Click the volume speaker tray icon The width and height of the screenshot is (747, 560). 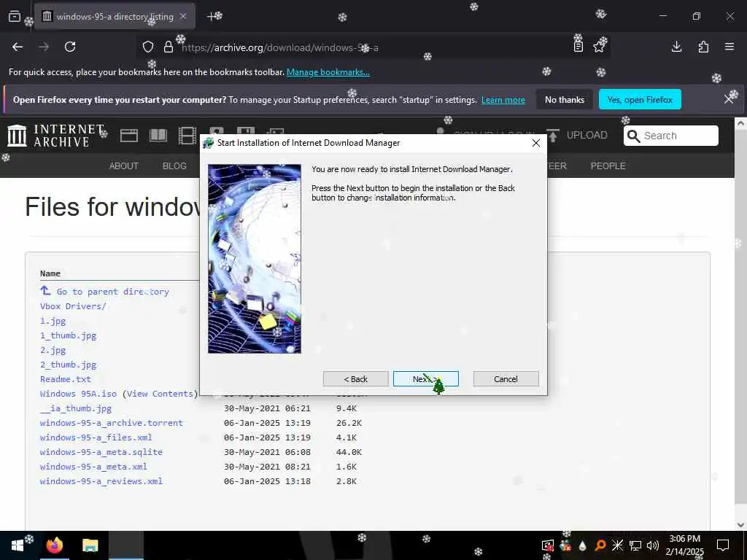coord(653,545)
